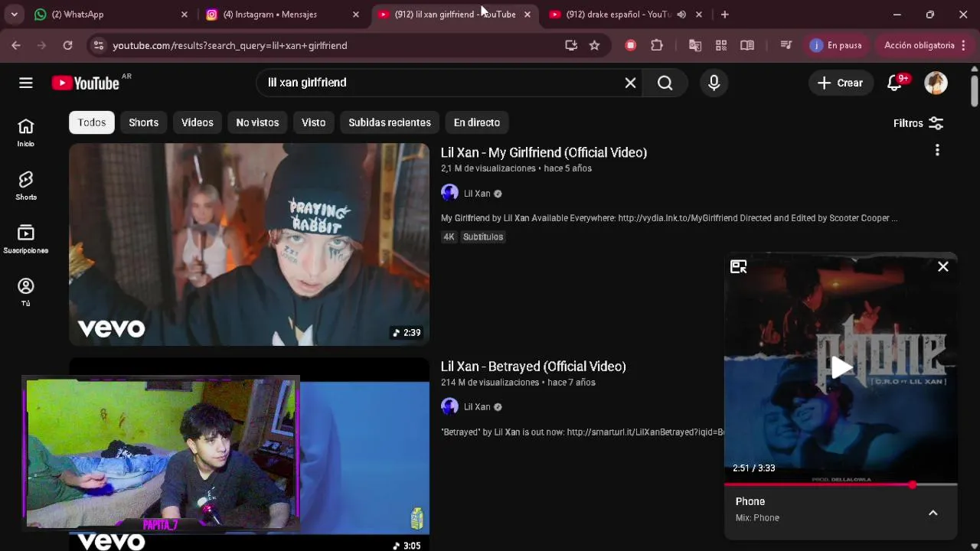The height and width of the screenshot is (551, 980).
Task: Open Lil Xan - My Girlfriend title link
Action: tap(544, 152)
